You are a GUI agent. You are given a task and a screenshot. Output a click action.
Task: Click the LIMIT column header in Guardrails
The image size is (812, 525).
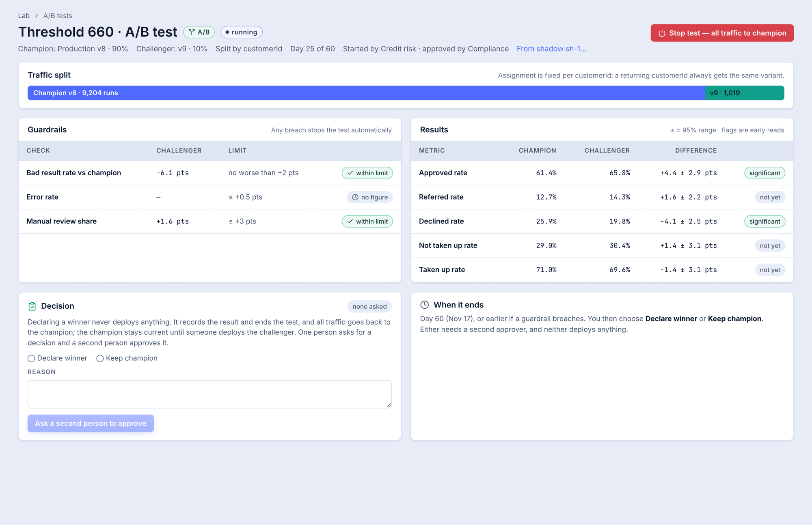tap(238, 151)
